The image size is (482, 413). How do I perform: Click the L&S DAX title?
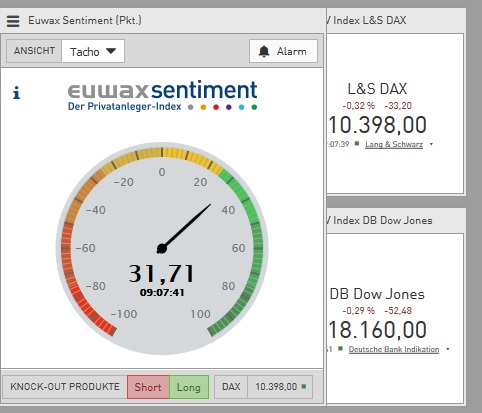coord(377,89)
